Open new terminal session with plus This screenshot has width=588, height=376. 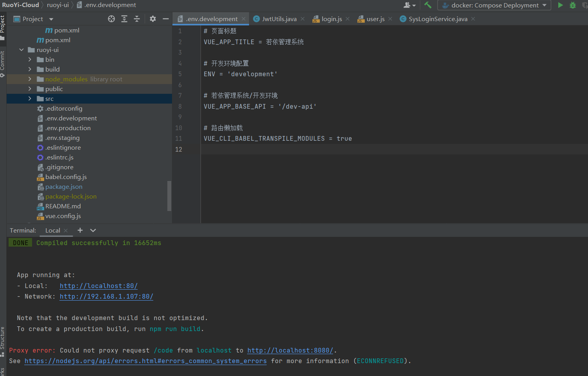point(80,230)
